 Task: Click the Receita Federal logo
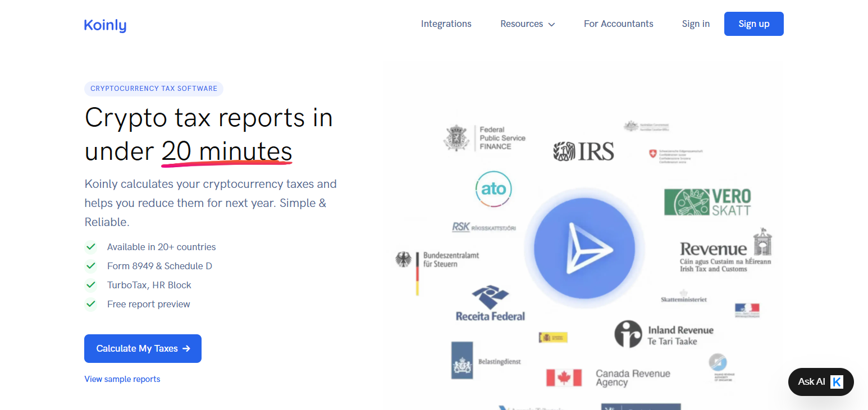490,303
